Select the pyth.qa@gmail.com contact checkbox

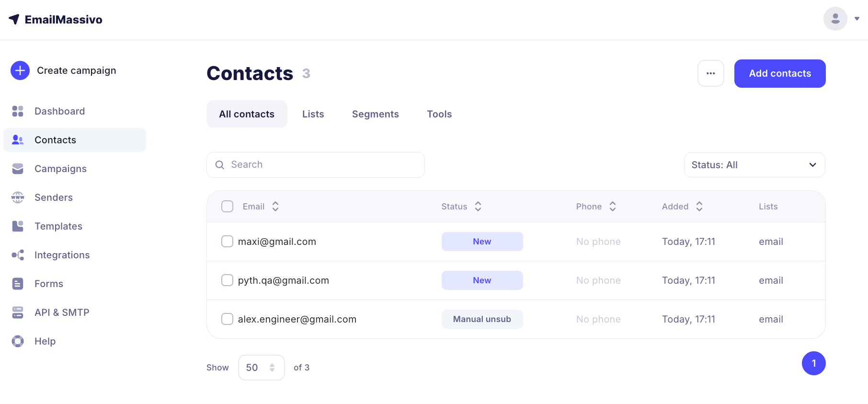coord(227,280)
